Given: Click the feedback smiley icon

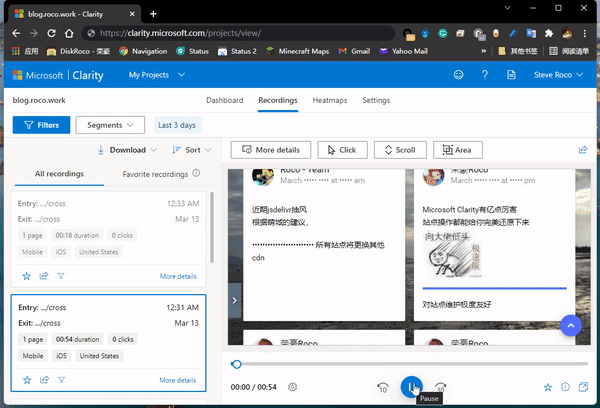Looking at the screenshot, I should coord(458,75).
